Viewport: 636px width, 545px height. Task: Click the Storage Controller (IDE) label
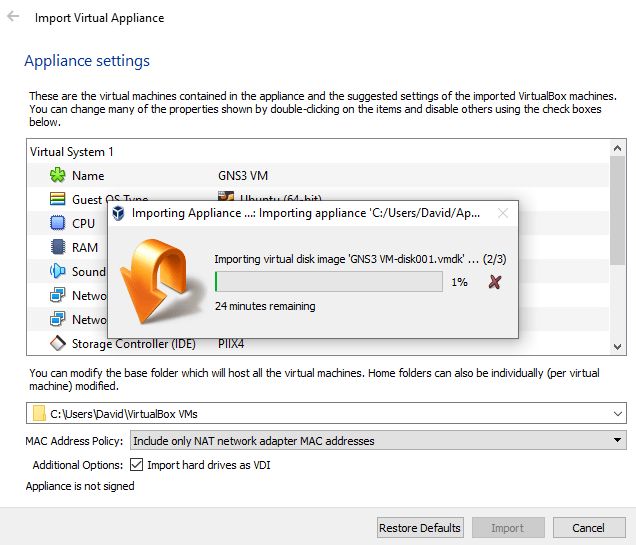pos(134,344)
